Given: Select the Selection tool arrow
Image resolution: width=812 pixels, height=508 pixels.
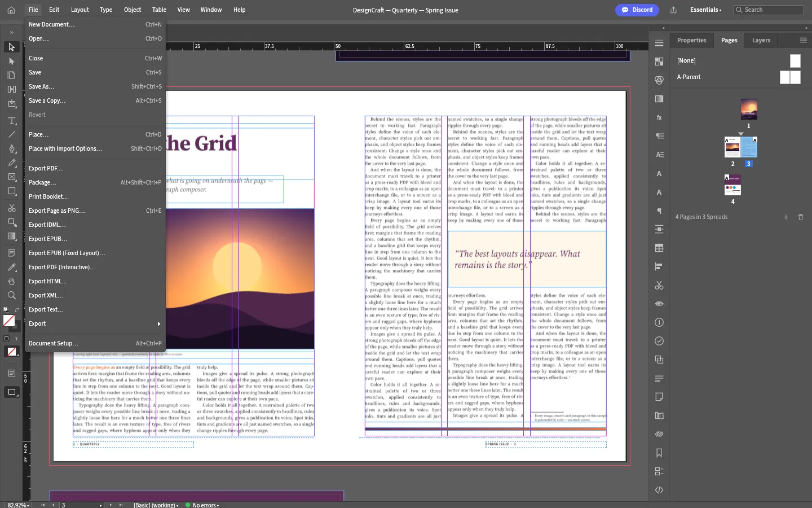Looking at the screenshot, I should 11,47.
